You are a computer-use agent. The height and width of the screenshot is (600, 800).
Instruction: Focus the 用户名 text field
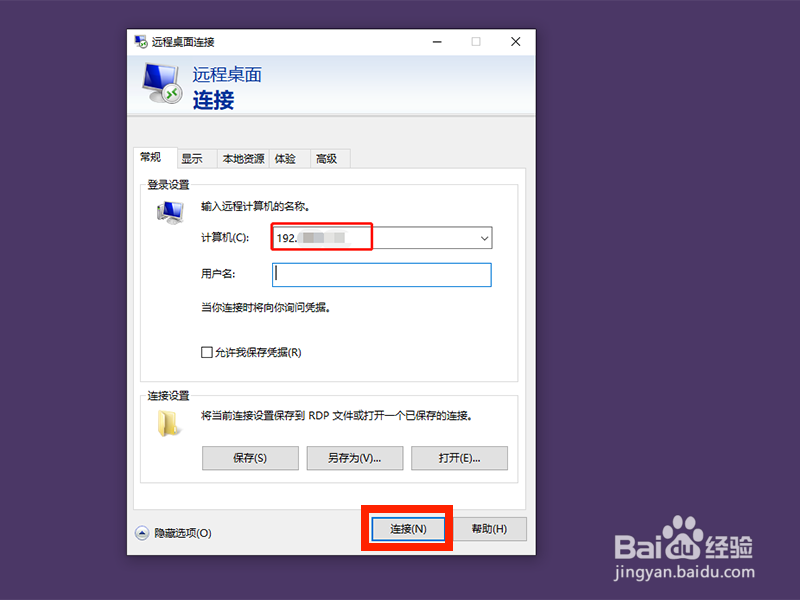(382, 275)
